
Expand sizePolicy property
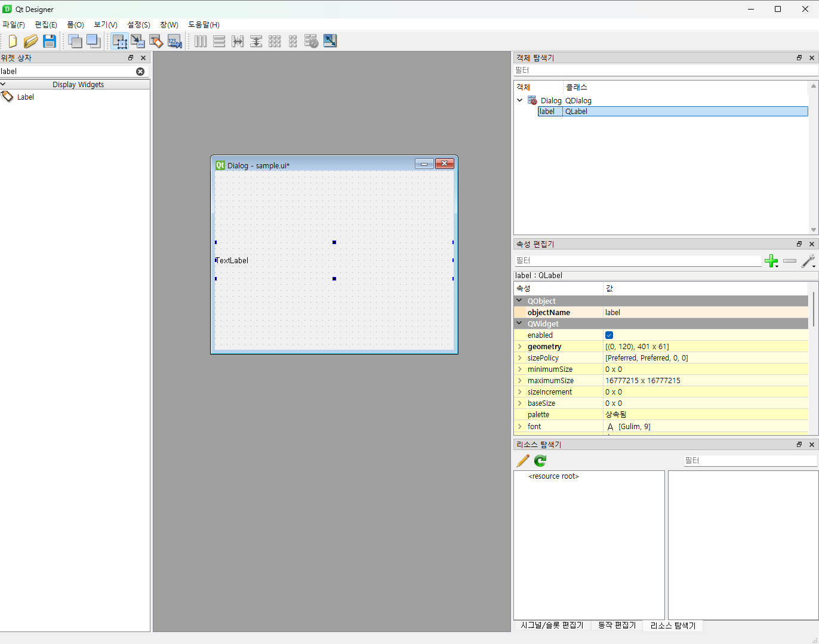(520, 358)
